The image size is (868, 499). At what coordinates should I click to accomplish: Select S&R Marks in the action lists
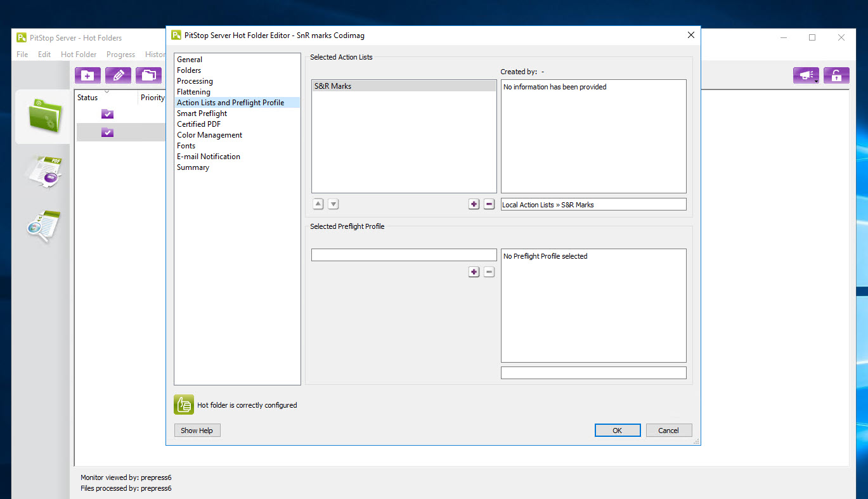[x=404, y=86]
